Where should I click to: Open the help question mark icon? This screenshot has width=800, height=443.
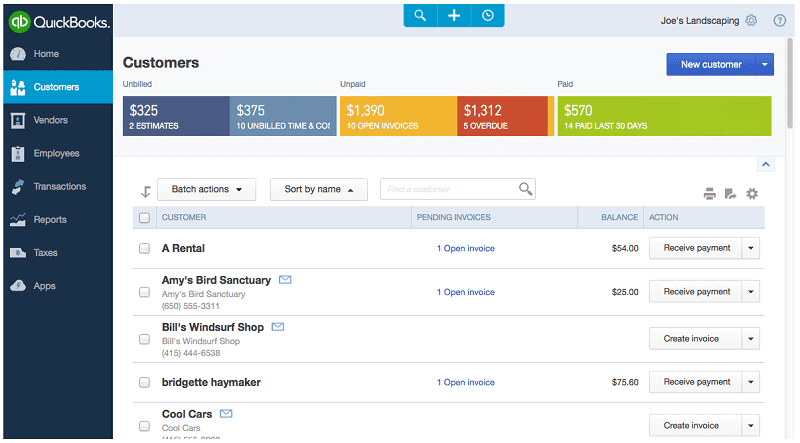[779, 20]
